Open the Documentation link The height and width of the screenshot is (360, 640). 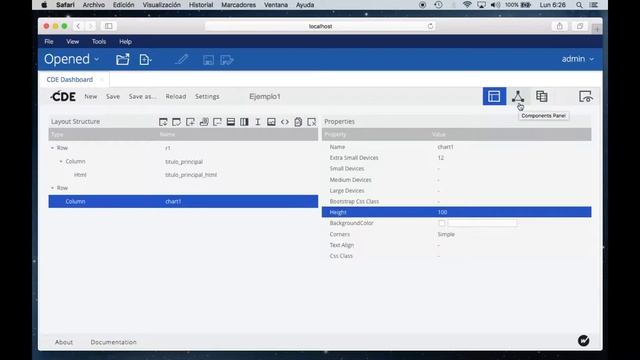pyautogui.click(x=113, y=342)
